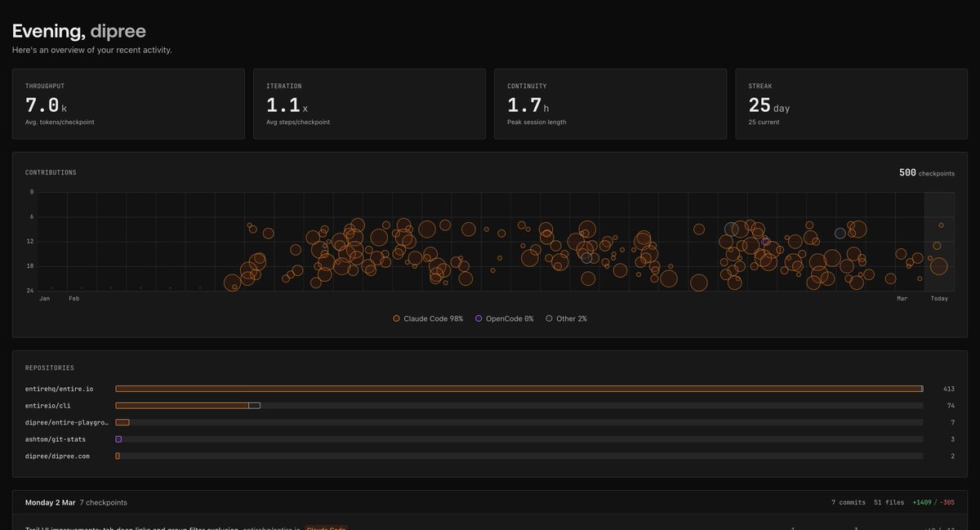Click the red '-305' deletions figure
This screenshot has width=980, height=530.
[x=947, y=502]
